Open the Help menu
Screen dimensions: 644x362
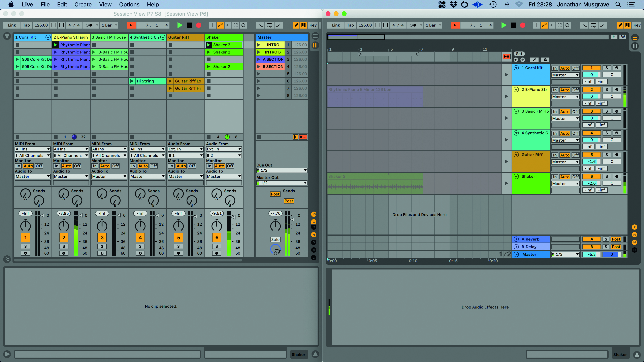153,4
